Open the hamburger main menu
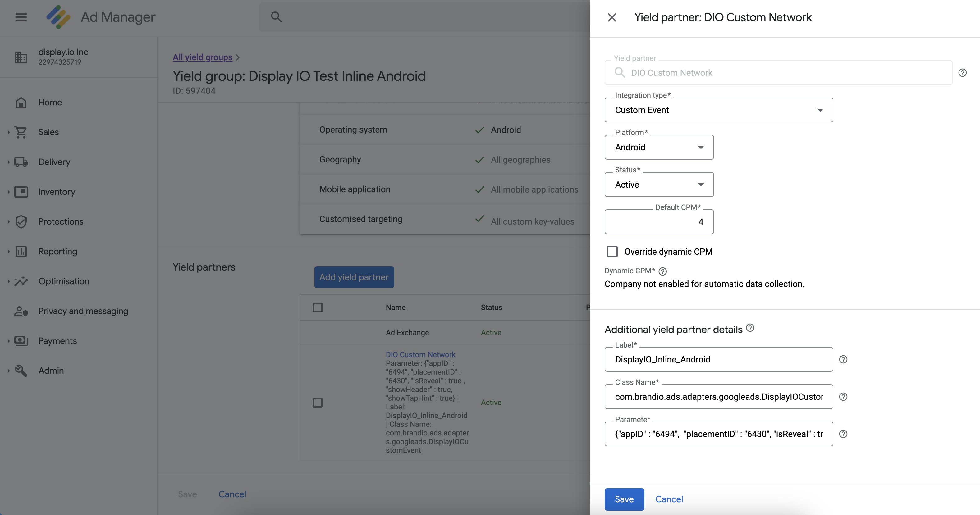This screenshot has width=980, height=515. (21, 17)
